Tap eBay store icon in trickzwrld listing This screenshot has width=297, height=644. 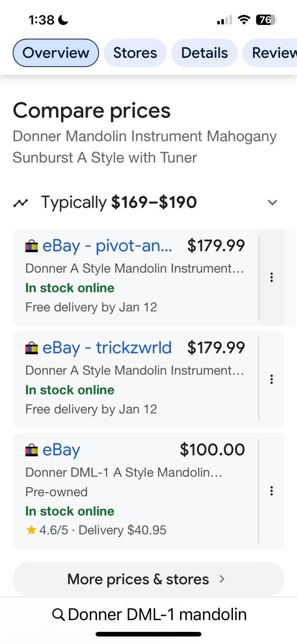point(31,347)
